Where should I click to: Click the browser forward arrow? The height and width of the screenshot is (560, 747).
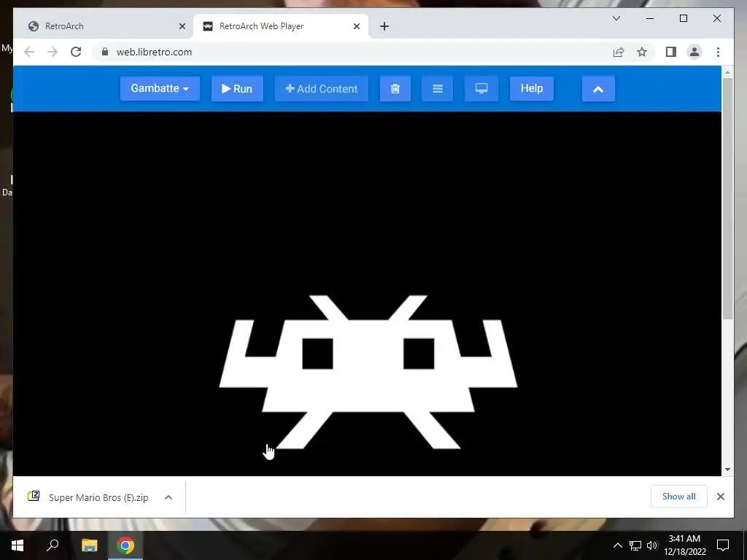click(x=53, y=52)
